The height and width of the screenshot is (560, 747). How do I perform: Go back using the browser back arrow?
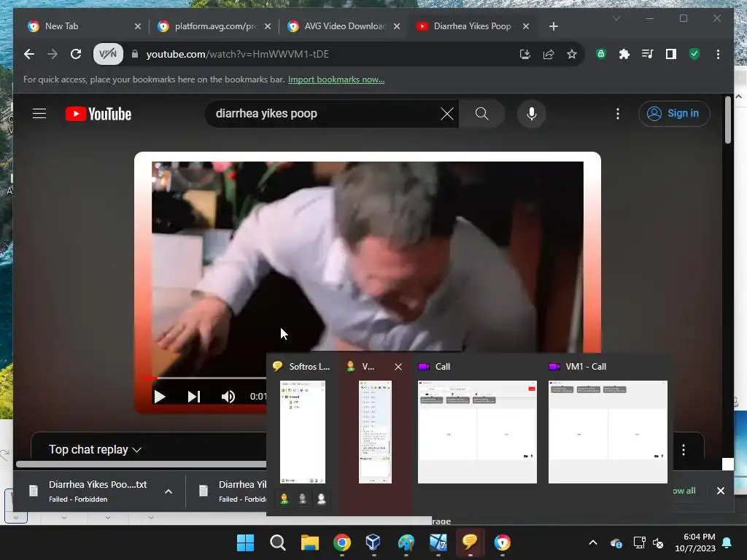29,54
